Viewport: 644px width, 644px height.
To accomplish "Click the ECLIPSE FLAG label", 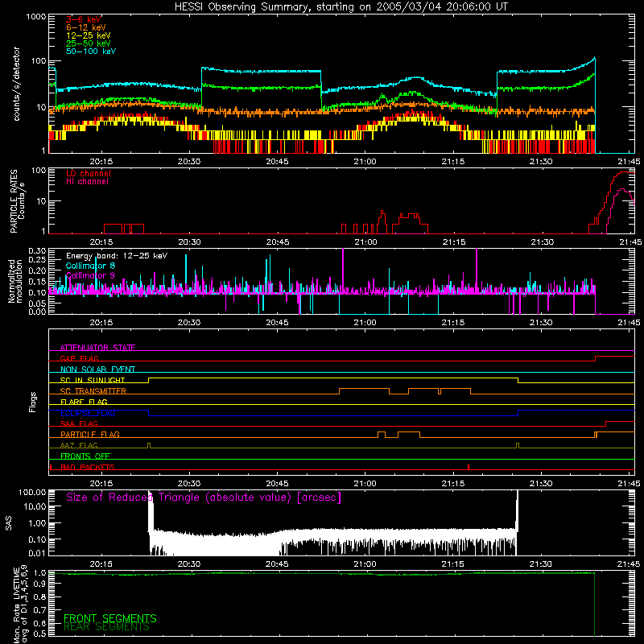I will pos(88,413).
